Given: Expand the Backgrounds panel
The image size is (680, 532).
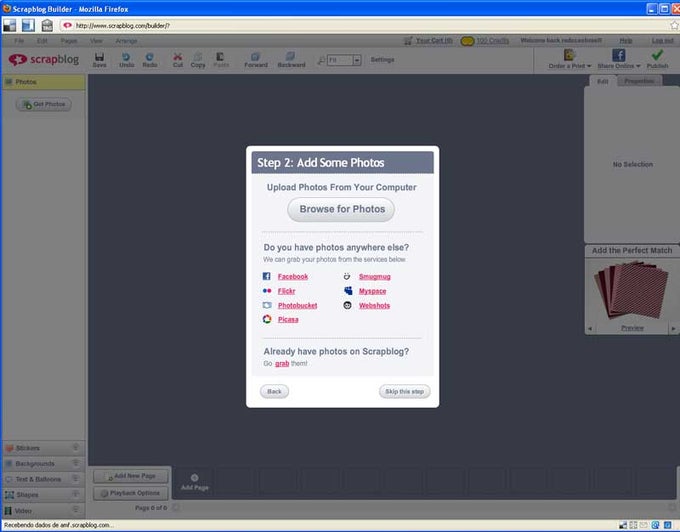Looking at the screenshot, I should coord(43,463).
